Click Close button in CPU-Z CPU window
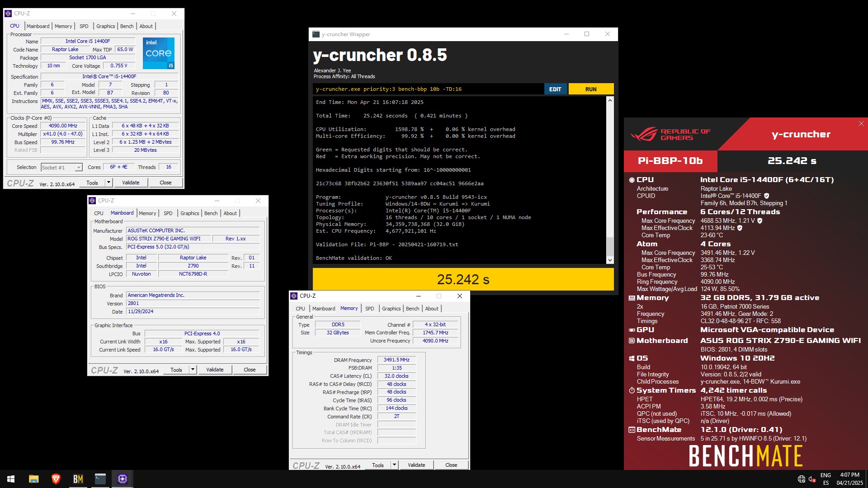The height and width of the screenshot is (488, 868). point(165,183)
